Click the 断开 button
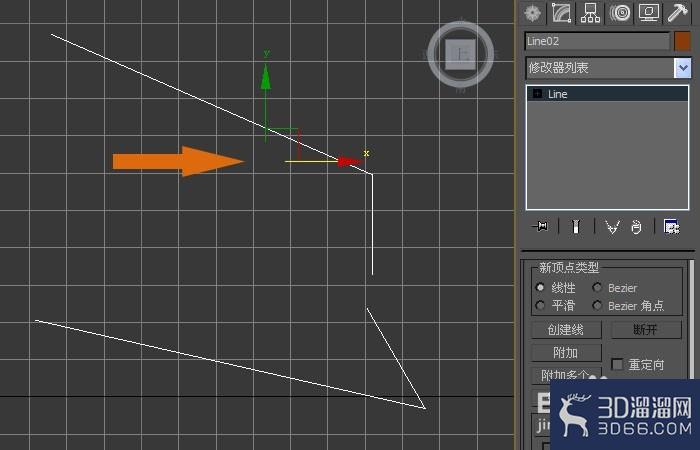Viewport: 700px width, 450px height. (x=646, y=330)
